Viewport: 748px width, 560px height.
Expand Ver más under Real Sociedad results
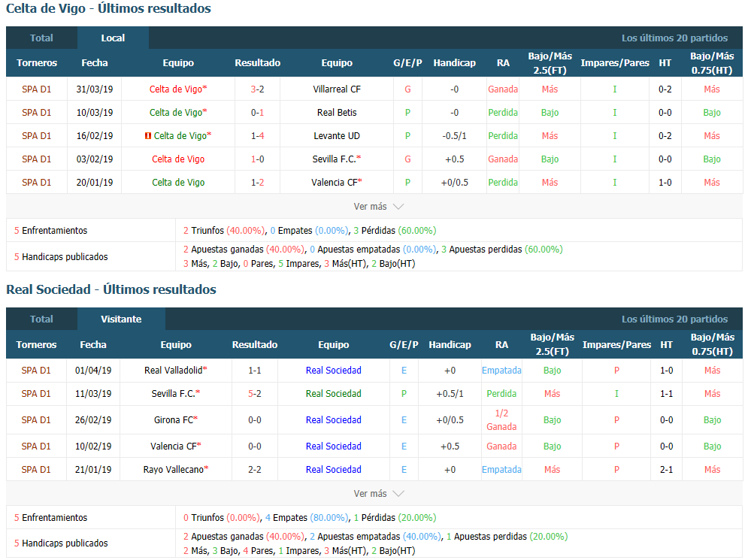pyautogui.click(x=378, y=494)
